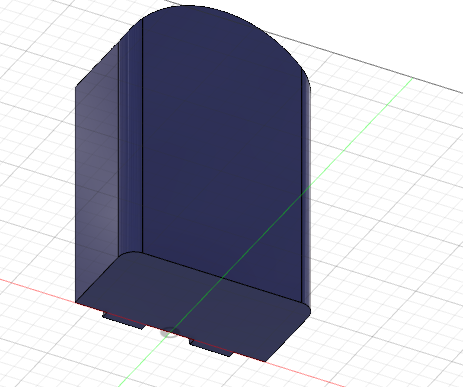Select the left small tab beneath the body
463x387 pixels.
tap(124, 320)
